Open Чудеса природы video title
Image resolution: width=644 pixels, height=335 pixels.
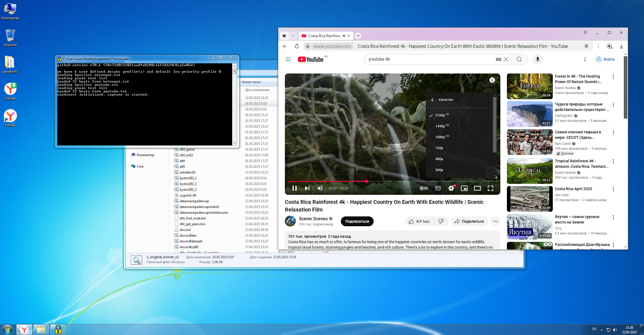582,107
